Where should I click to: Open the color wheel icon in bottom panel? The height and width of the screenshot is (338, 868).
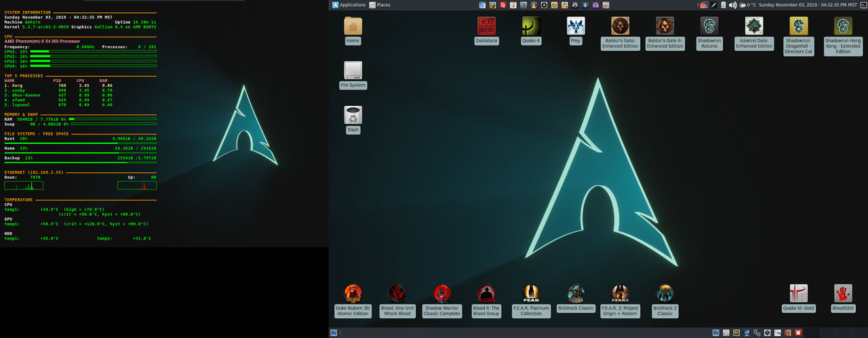point(767,333)
